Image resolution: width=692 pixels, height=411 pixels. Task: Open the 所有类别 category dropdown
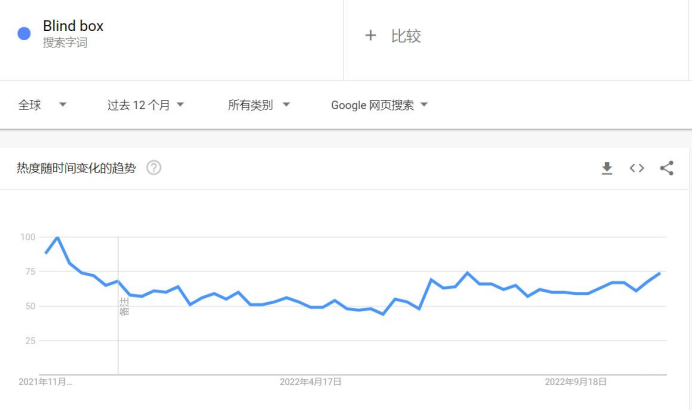pyautogui.click(x=258, y=105)
